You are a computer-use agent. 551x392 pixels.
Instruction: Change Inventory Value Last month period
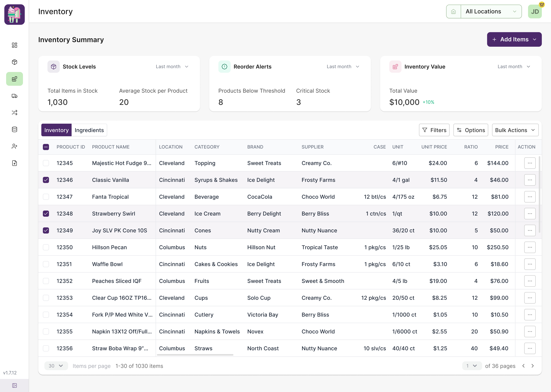(514, 67)
